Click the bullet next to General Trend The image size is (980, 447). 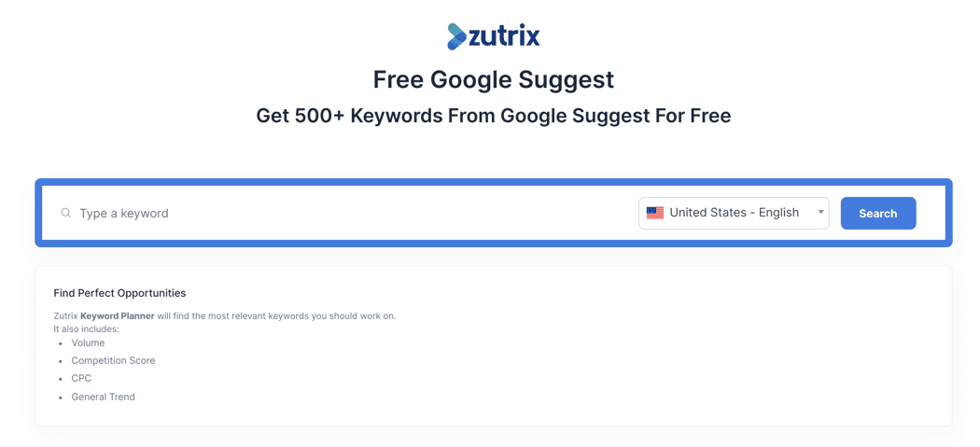tap(60, 397)
